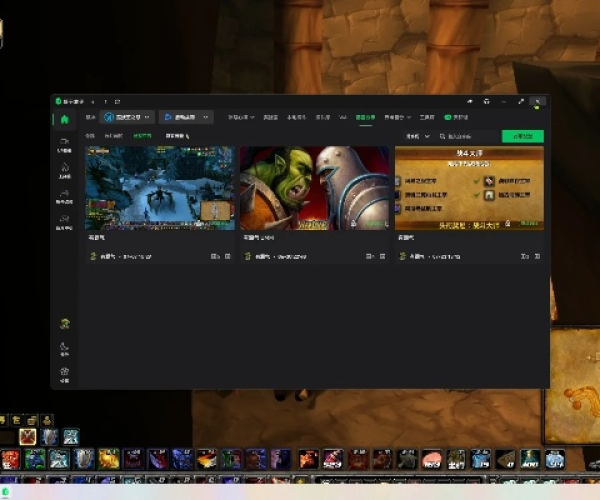Open the green home icon in the sidebar
The image size is (600, 500).
(x=65, y=119)
